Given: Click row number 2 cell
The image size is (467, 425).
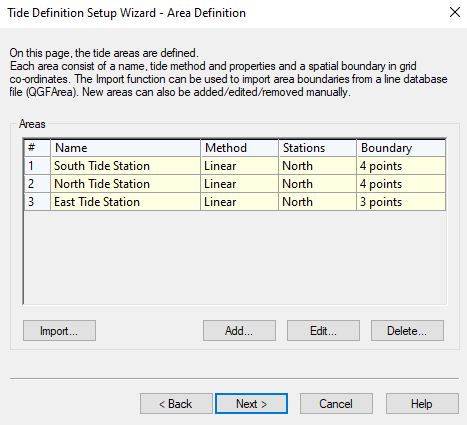Looking at the screenshot, I should pos(37,184).
